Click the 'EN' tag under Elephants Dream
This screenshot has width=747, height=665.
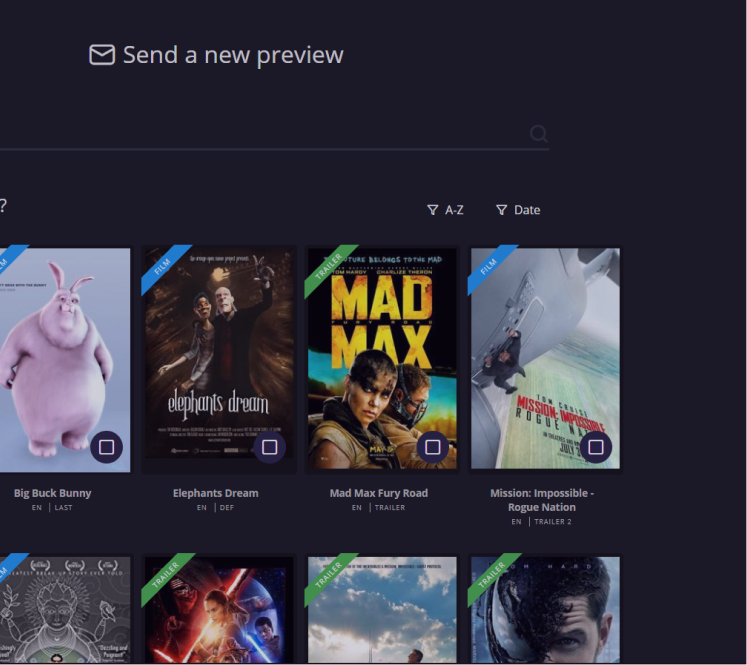click(202, 508)
